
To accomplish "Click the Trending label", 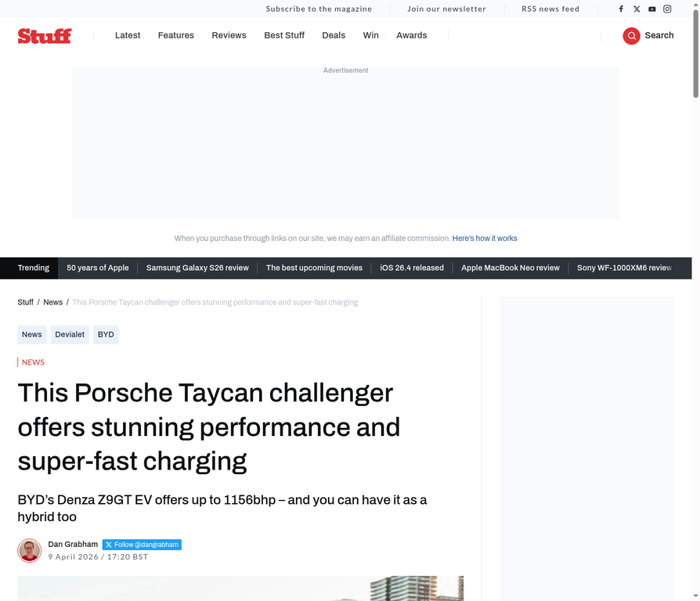I will (x=34, y=268).
